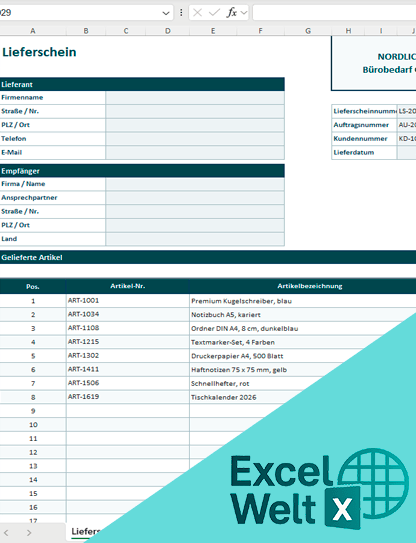Select column G header
The height and width of the screenshot is (543, 416).
coord(308,31)
